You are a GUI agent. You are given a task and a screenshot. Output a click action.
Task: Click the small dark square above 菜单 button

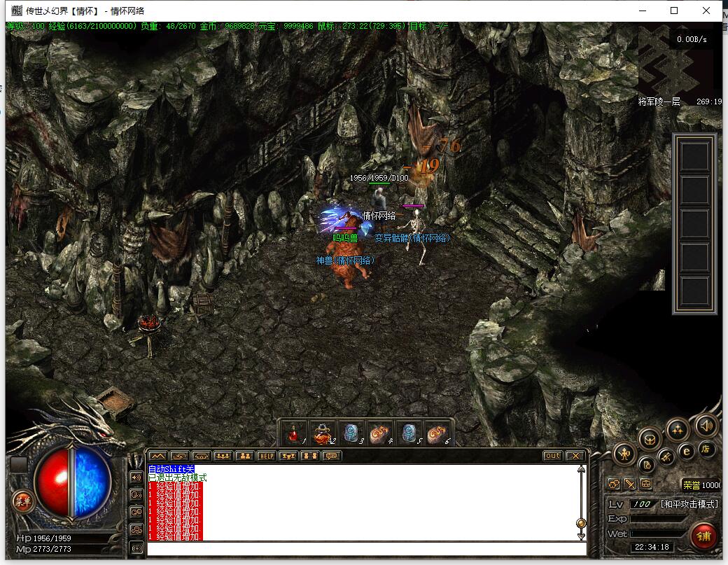19,465
